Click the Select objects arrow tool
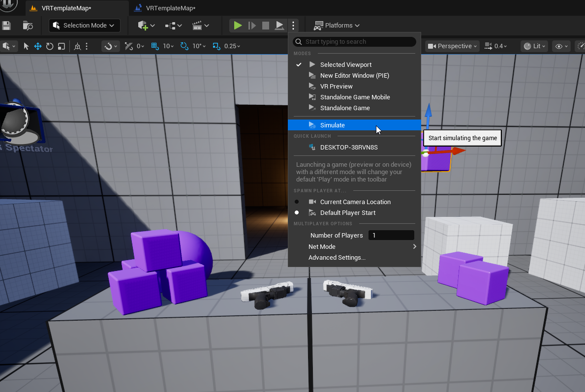Screen dimensions: 585x392 pyautogui.click(x=26, y=46)
